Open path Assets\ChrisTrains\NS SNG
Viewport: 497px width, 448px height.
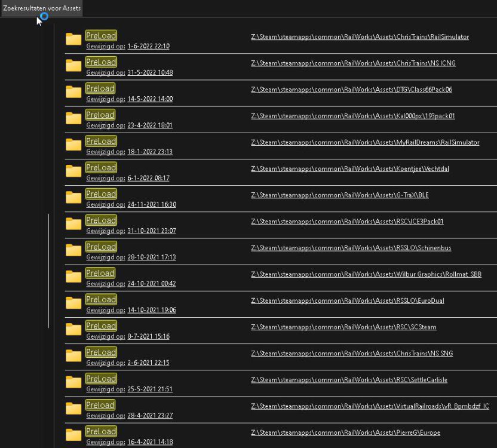pos(352,353)
